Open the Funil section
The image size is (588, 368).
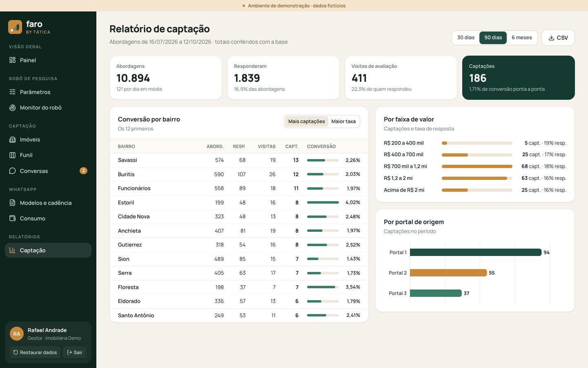tap(48, 155)
